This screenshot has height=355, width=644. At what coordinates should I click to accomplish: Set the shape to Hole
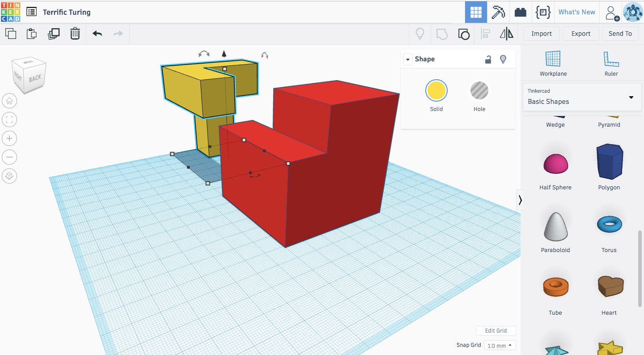click(x=479, y=90)
